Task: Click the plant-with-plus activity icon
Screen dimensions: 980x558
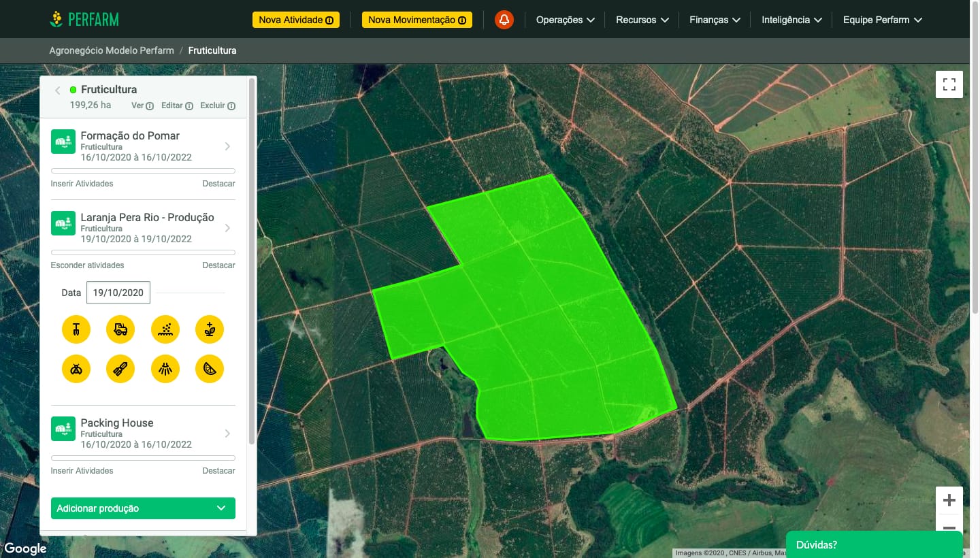Action: coord(210,329)
